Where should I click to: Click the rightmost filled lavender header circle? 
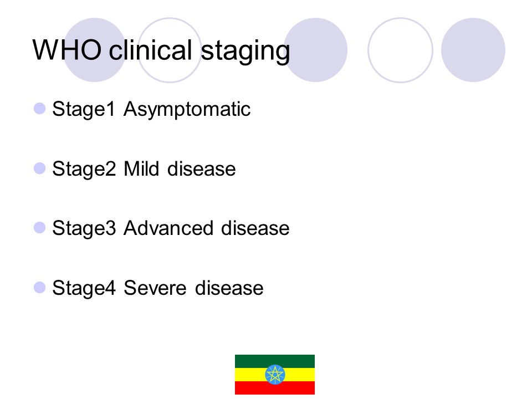pos(473,50)
